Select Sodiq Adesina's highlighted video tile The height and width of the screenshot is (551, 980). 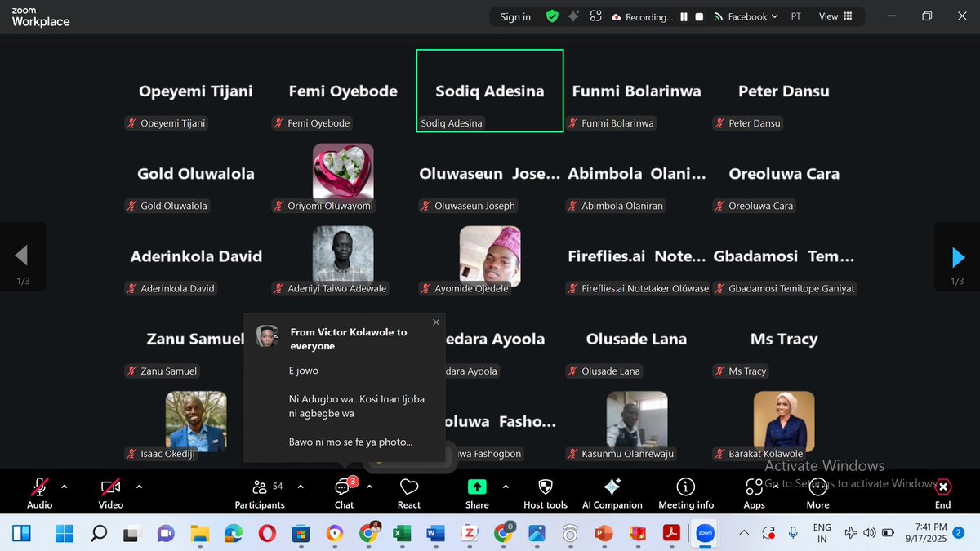click(490, 91)
